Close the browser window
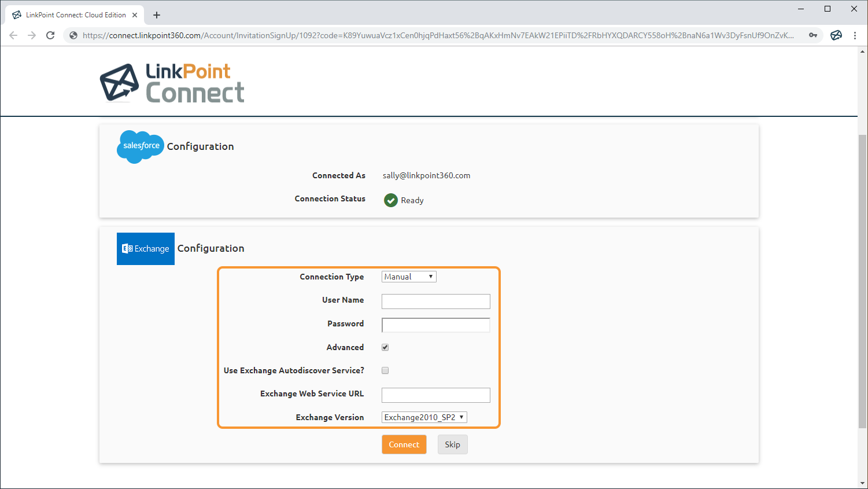Image resolution: width=868 pixels, height=489 pixels. point(854,9)
